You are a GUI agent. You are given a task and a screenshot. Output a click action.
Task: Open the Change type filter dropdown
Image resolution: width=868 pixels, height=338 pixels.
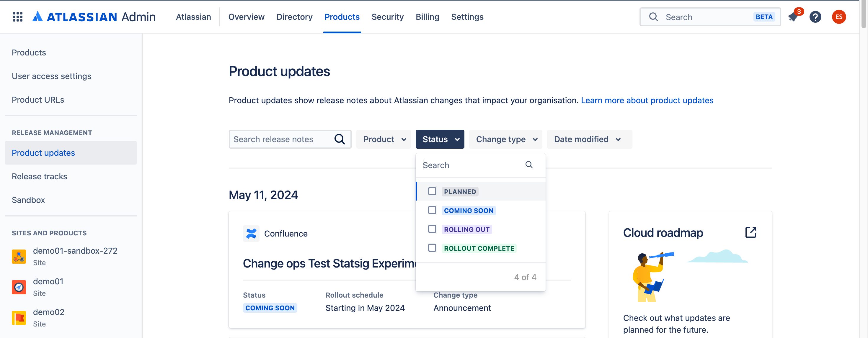coord(505,139)
